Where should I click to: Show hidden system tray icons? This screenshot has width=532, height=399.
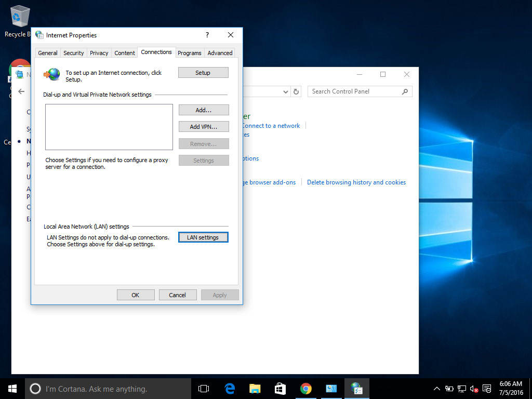click(437, 389)
